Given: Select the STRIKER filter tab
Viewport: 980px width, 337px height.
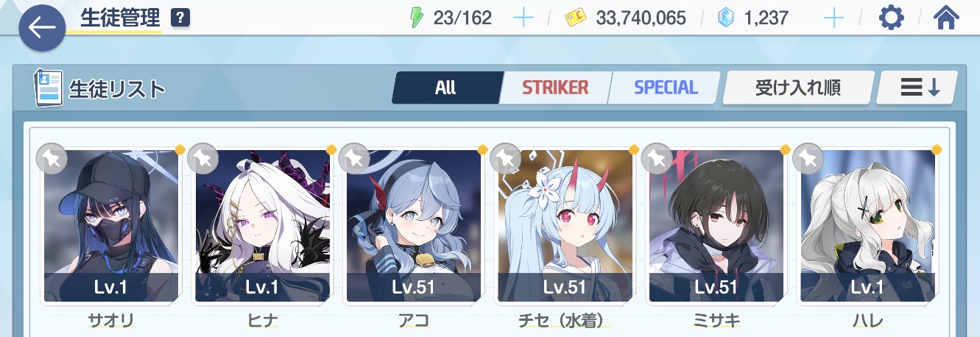Looking at the screenshot, I should pos(555,88).
